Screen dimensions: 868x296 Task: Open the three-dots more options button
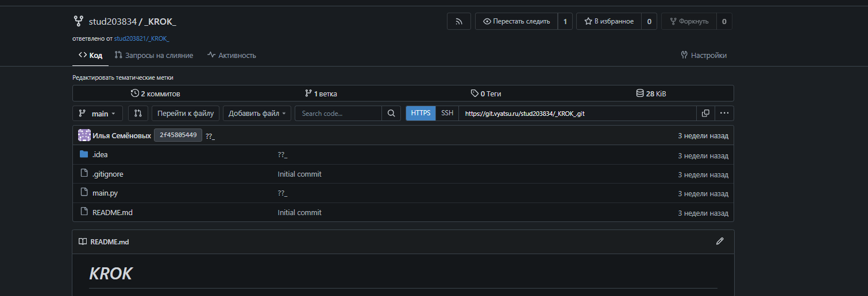(x=724, y=114)
